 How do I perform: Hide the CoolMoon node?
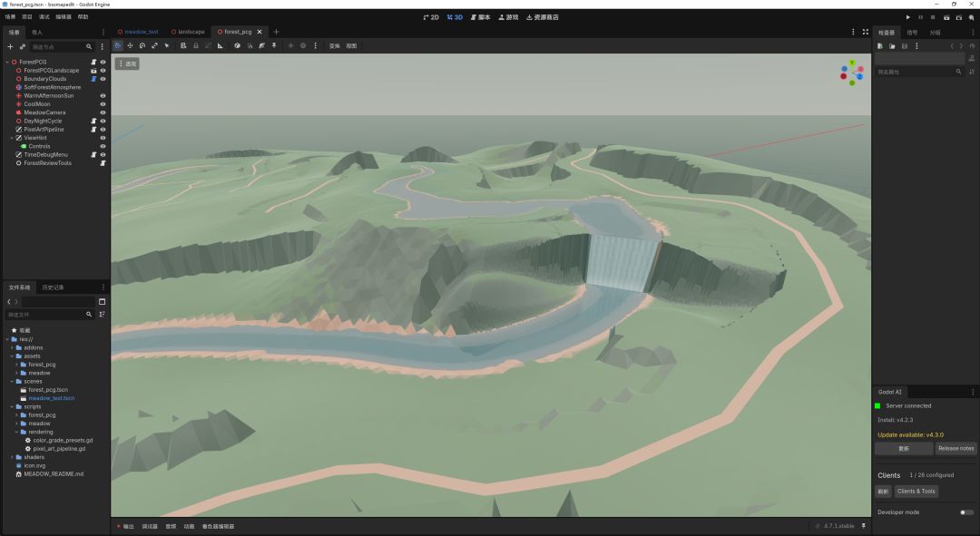tap(103, 104)
